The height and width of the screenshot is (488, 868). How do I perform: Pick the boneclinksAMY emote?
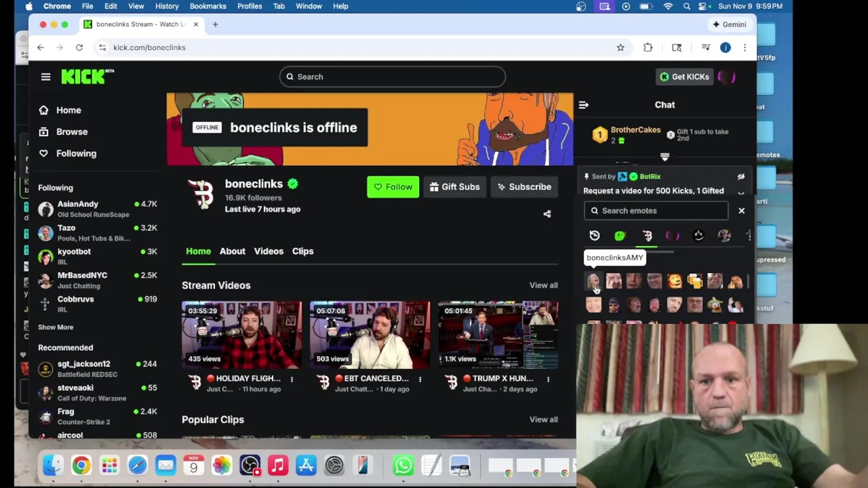(593, 281)
